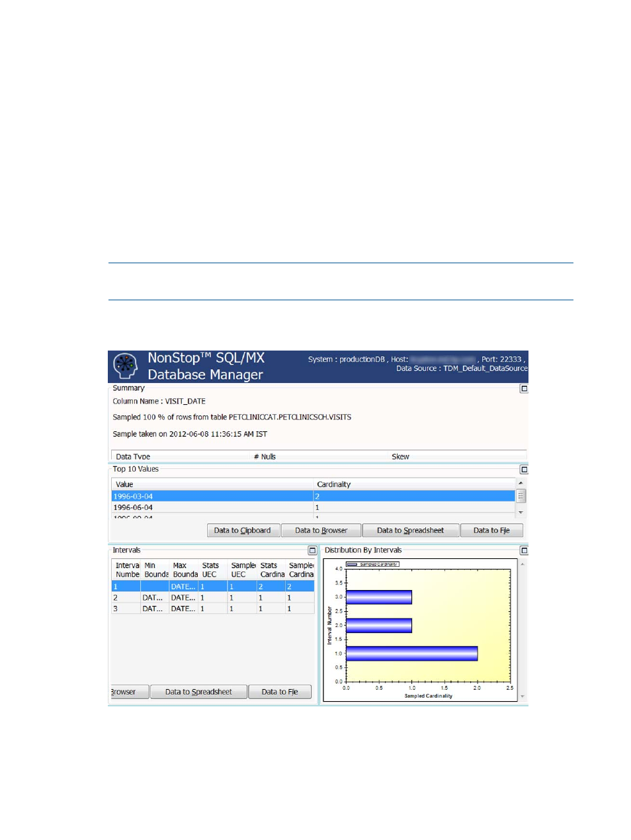This screenshot has width=631, height=840.
Task: Maximize the Summary panel with its corner icon
Action: pos(524,389)
